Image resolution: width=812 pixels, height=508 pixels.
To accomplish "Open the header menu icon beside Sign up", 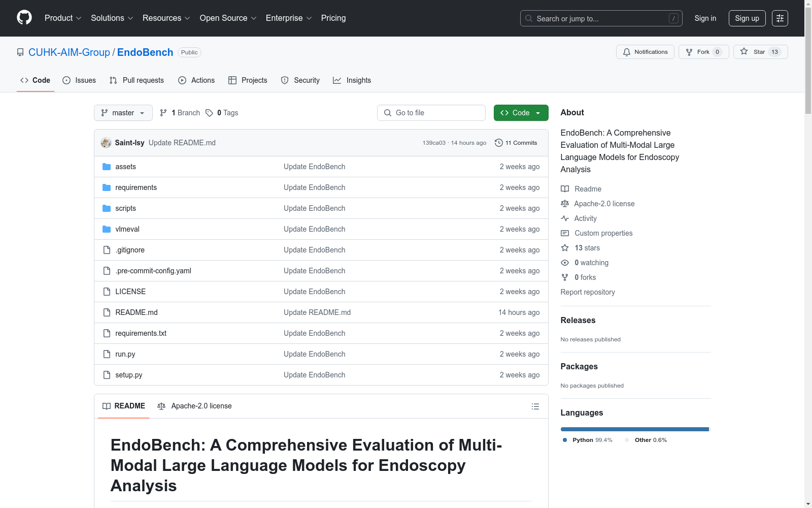I will 780,18.
